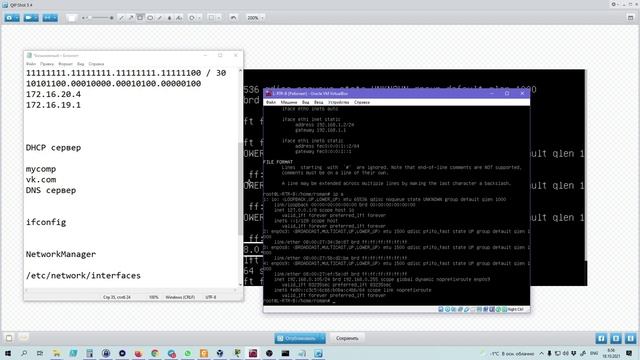
Task: Click 'FILE FORMAT' heading in VirtualBox terminal
Action: [278, 162]
